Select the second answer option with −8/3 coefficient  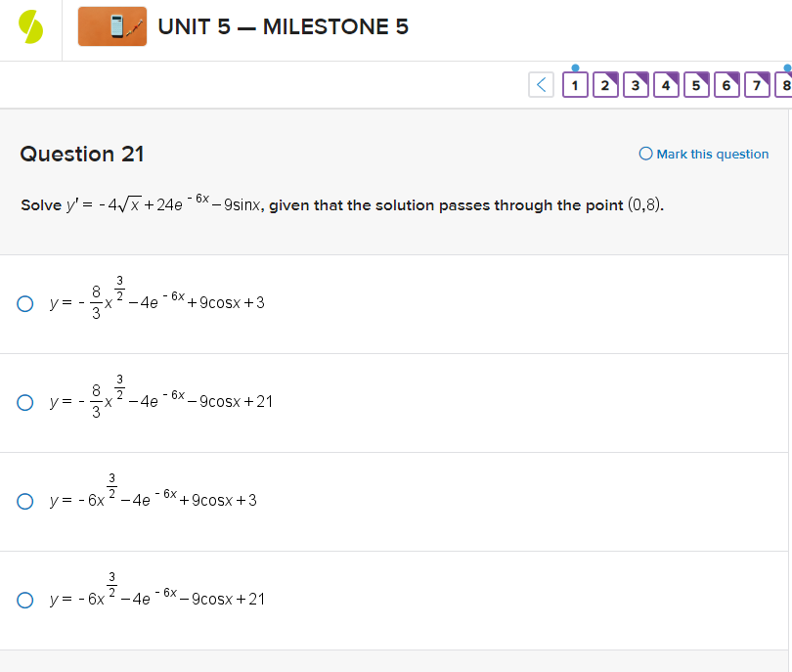[x=24, y=402]
